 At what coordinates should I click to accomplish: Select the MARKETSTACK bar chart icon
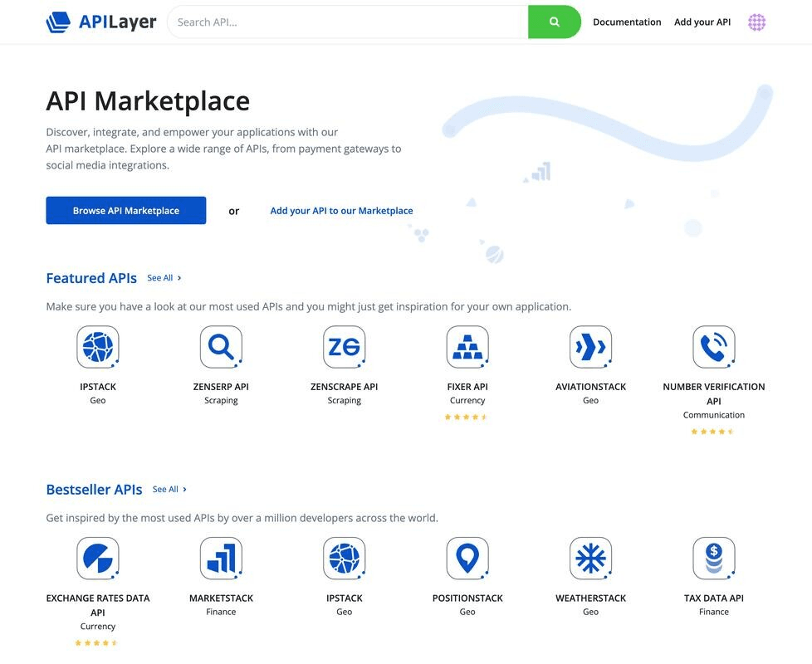[x=221, y=560]
